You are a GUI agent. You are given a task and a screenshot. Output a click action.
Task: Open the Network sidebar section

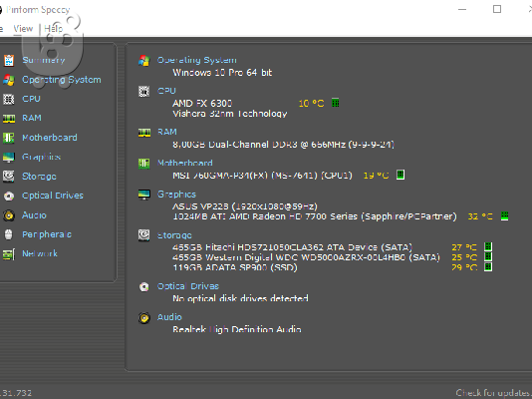pyautogui.click(x=40, y=253)
